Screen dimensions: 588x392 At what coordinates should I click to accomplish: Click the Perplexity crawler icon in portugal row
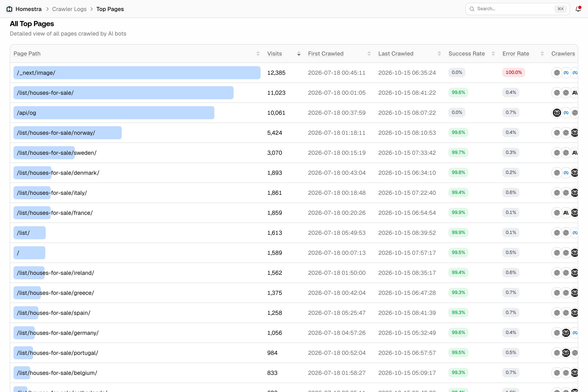click(x=566, y=353)
